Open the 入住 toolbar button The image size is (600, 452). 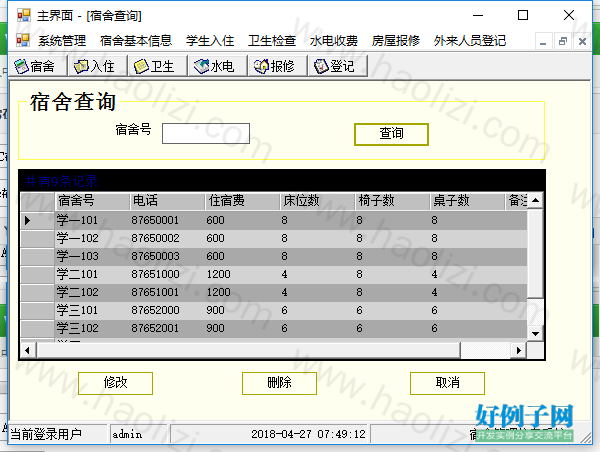click(x=97, y=66)
